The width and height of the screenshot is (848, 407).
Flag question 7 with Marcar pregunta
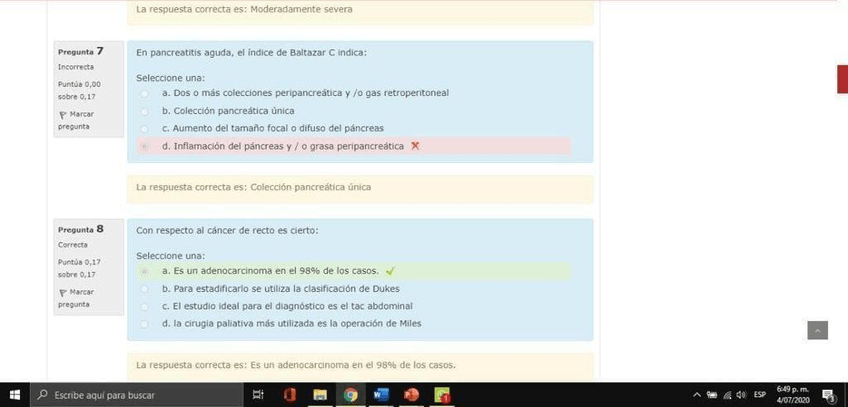point(76,121)
